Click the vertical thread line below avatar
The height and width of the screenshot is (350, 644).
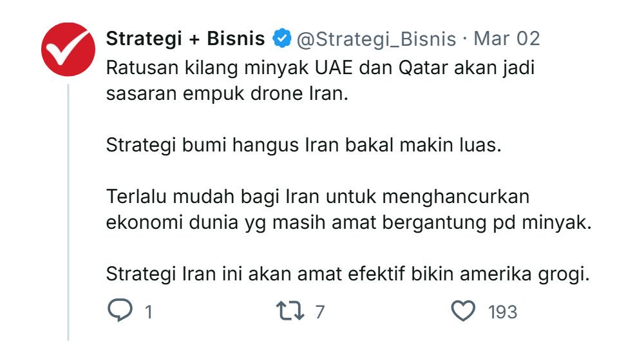coord(68,213)
